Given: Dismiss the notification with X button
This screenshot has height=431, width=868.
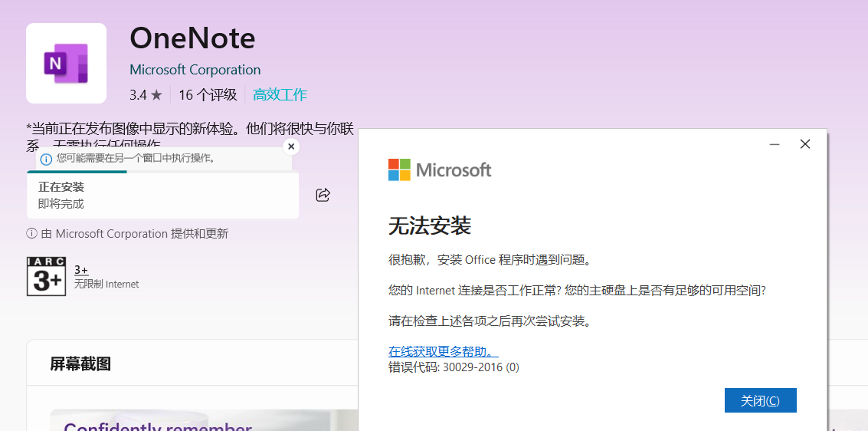Looking at the screenshot, I should pos(291,146).
